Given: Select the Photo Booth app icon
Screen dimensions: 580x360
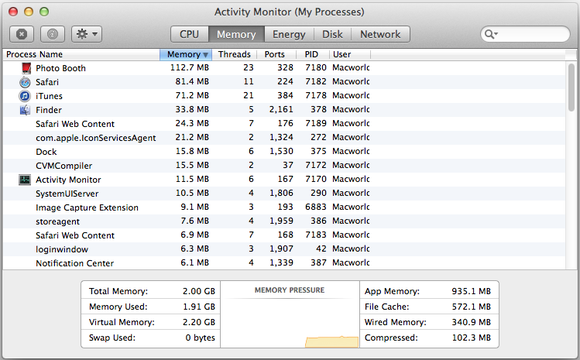Looking at the screenshot, I should coord(26,68).
